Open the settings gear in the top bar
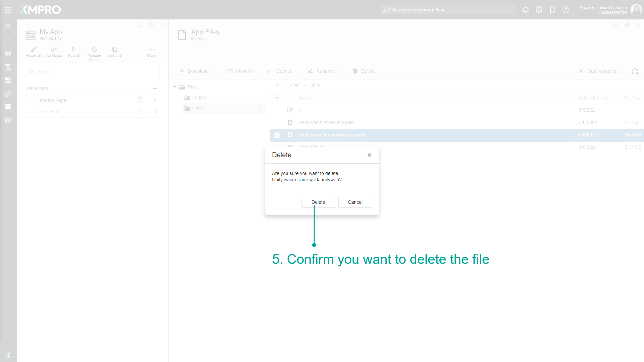The height and width of the screenshot is (362, 644). 539,10
